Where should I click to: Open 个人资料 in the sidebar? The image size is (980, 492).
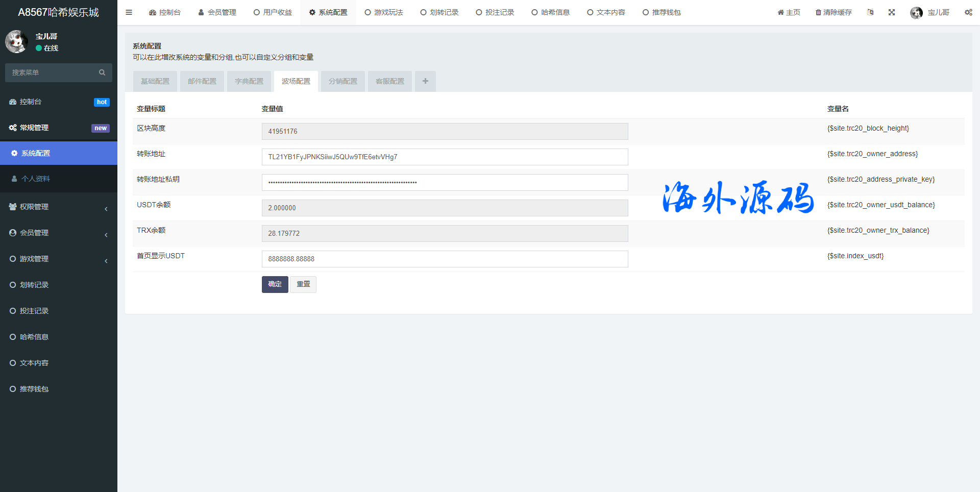click(x=36, y=179)
